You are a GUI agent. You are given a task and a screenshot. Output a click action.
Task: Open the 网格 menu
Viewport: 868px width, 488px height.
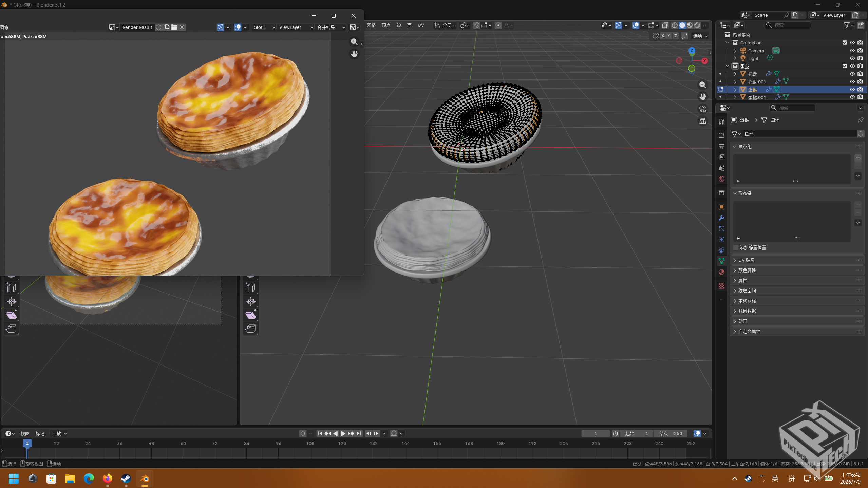tap(371, 25)
